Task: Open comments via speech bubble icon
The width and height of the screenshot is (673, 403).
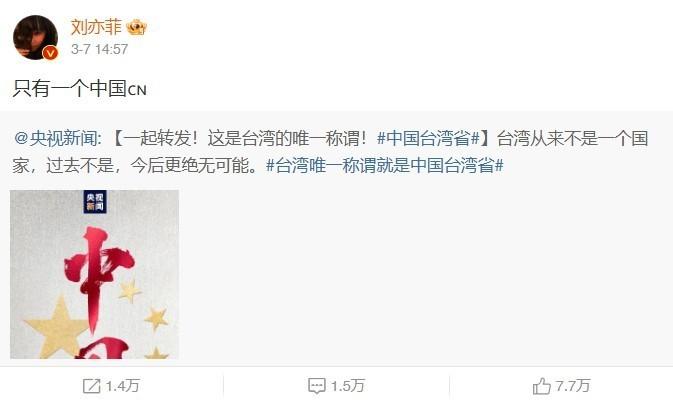Action: click(x=316, y=386)
